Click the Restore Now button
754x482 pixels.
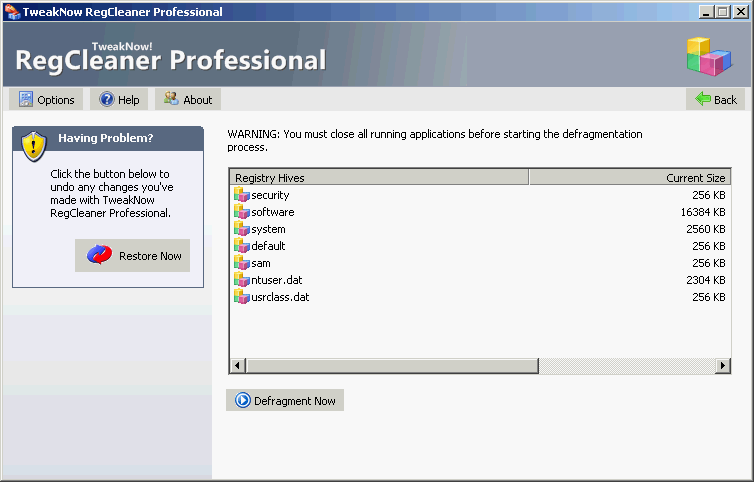pos(132,255)
